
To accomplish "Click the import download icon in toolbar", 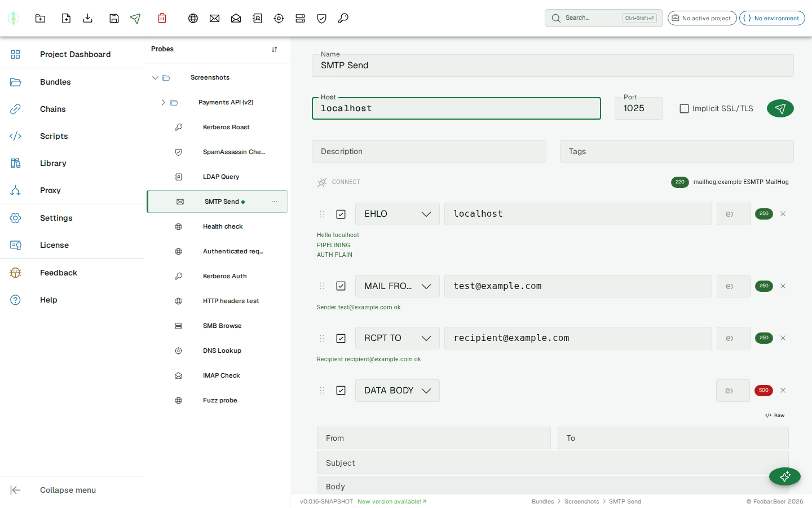I will [87, 18].
